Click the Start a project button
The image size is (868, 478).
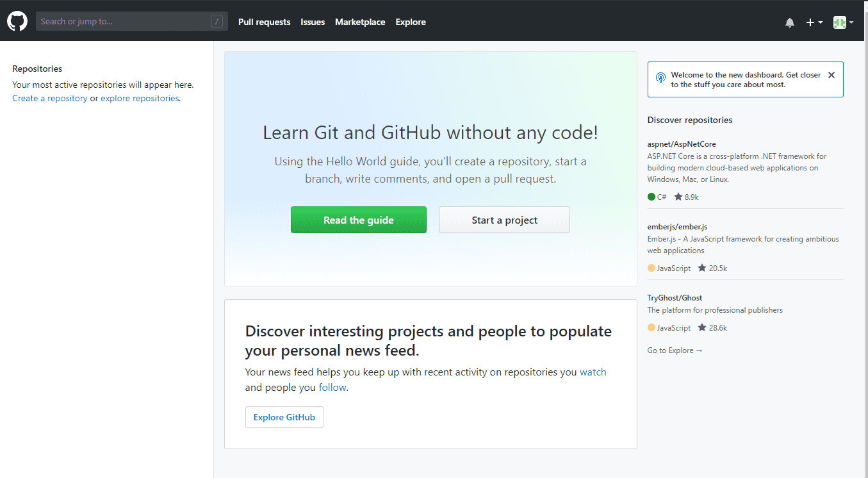(x=504, y=220)
